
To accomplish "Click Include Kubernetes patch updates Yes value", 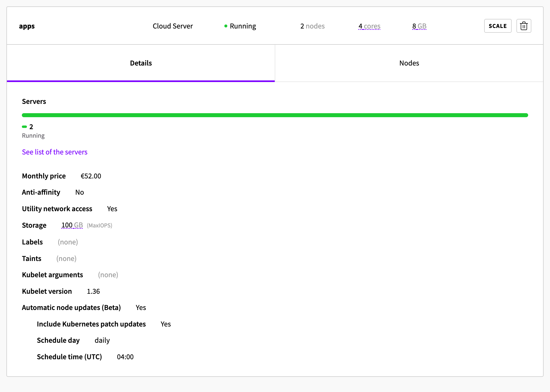I will (x=166, y=324).
